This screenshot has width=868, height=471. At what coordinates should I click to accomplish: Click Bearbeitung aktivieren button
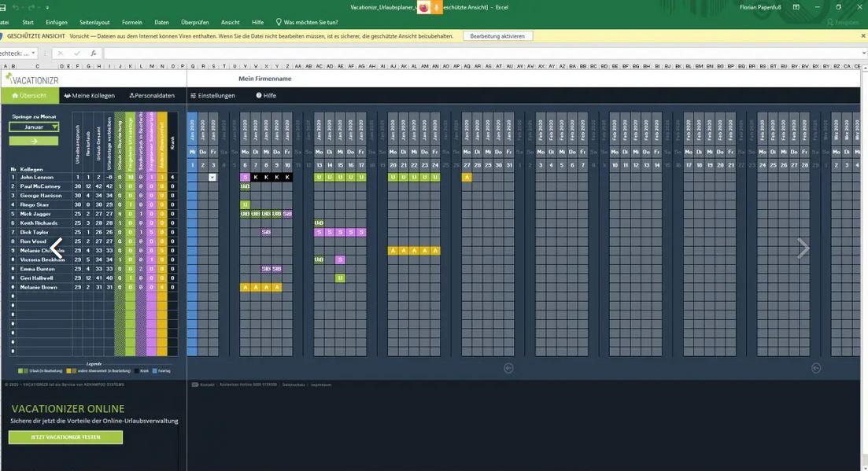click(497, 36)
